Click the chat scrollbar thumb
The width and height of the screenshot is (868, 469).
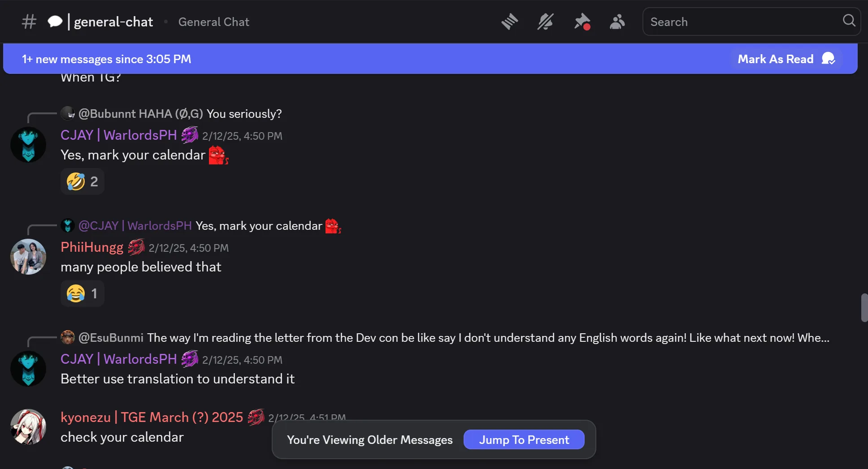(x=864, y=307)
